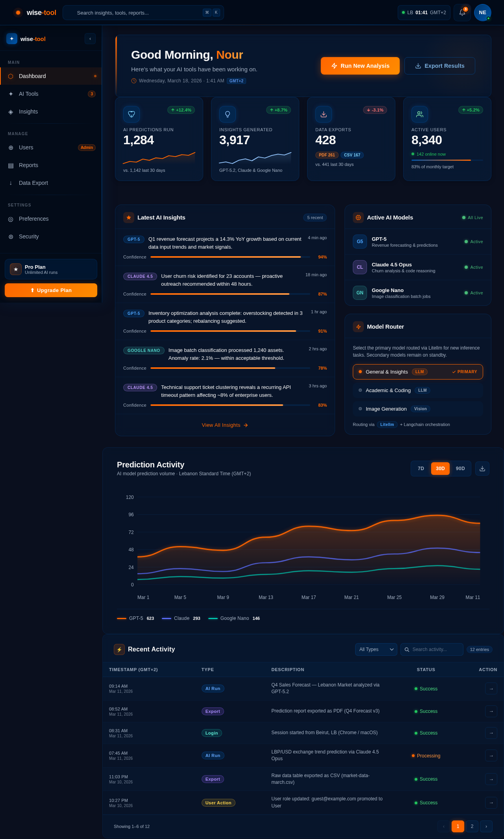This screenshot has height=839, width=504.
Task: Select Academic & Coding routing option
Action: tap(418, 390)
